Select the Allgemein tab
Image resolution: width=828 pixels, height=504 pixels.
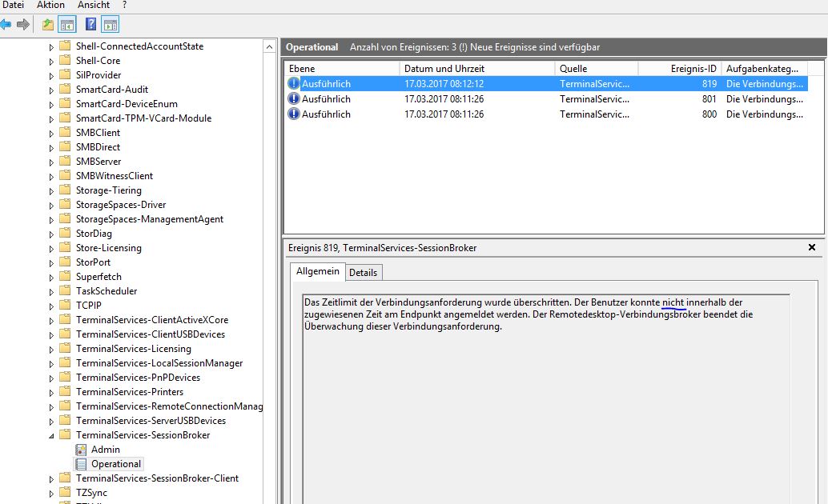pyautogui.click(x=317, y=272)
